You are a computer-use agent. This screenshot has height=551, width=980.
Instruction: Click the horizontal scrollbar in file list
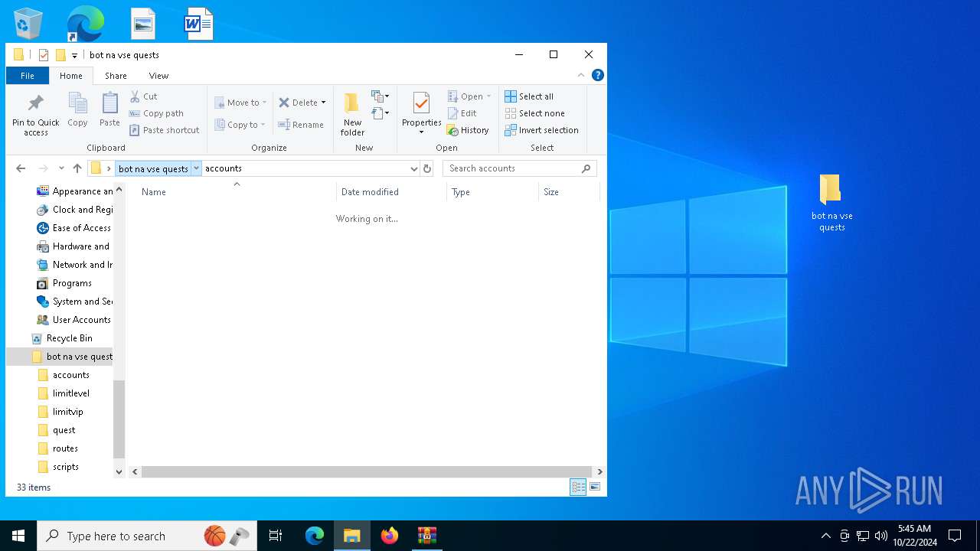[x=367, y=472]
